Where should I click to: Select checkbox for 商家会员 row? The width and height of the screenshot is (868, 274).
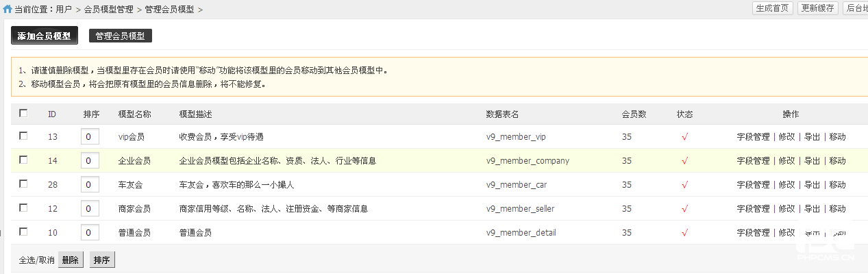(x=24, y=208)
